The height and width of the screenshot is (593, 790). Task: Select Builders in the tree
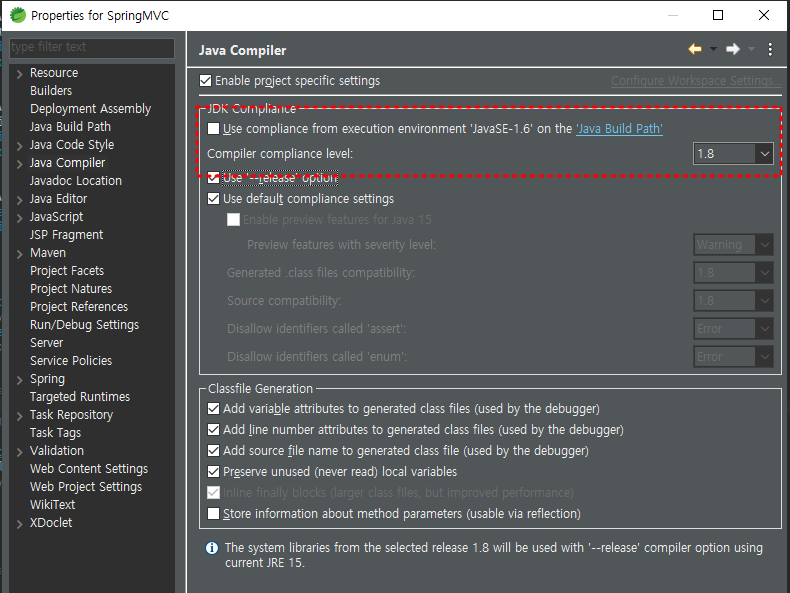click(51, 91)
